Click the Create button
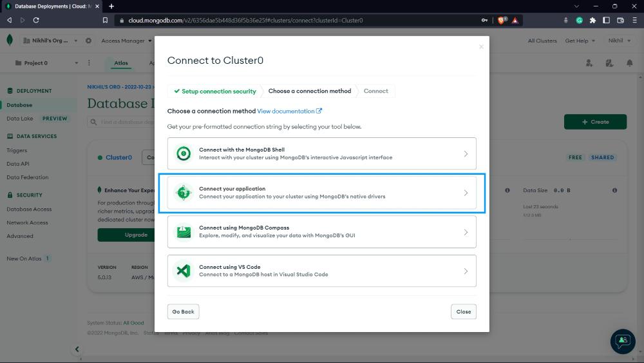The width and height of the screenshot is (644, 363). [x=595, y=122]
